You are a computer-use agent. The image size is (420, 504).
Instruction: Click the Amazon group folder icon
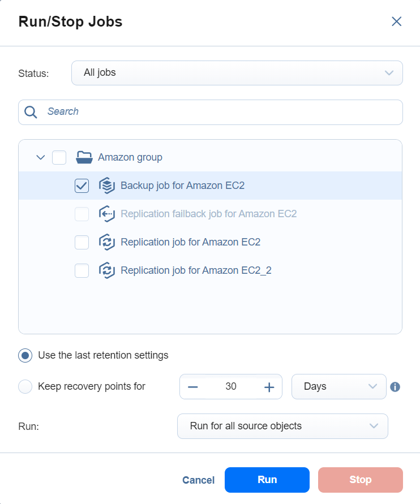(84, 157)
